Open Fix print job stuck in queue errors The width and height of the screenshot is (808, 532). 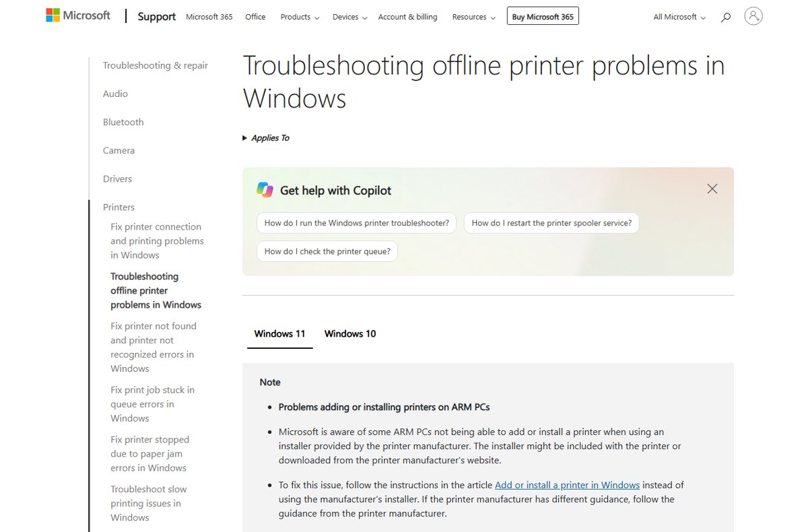tap(152, 404)
